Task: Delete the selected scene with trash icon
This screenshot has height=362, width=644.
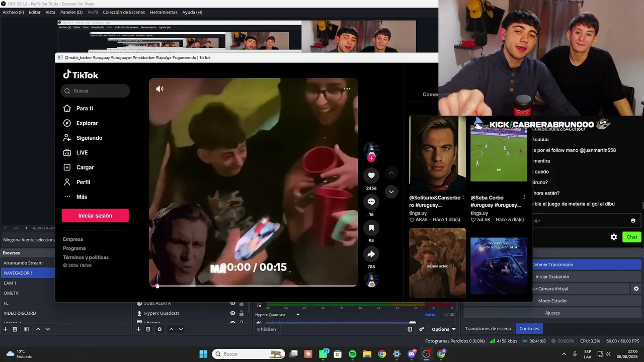Action: click(x=15, y=329)
